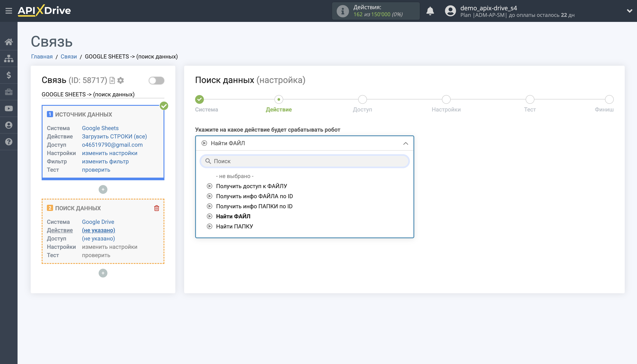Open the hamburger menu

click(9, 11)
